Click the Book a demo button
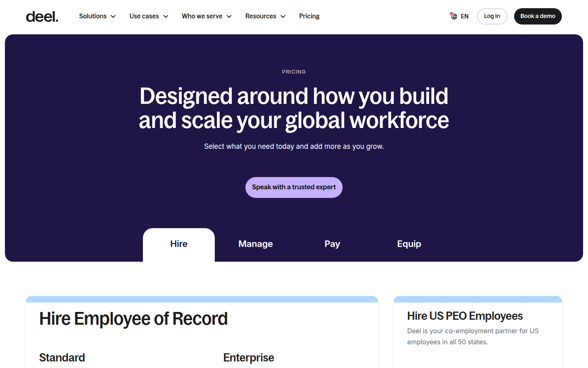588x368 pixels. [x=538, y=16]
